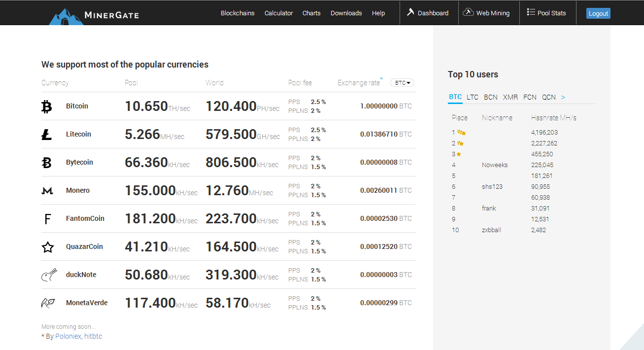644x350 pixels.
Task: Open the Help menu item
Action: click(x=378, y=13)
